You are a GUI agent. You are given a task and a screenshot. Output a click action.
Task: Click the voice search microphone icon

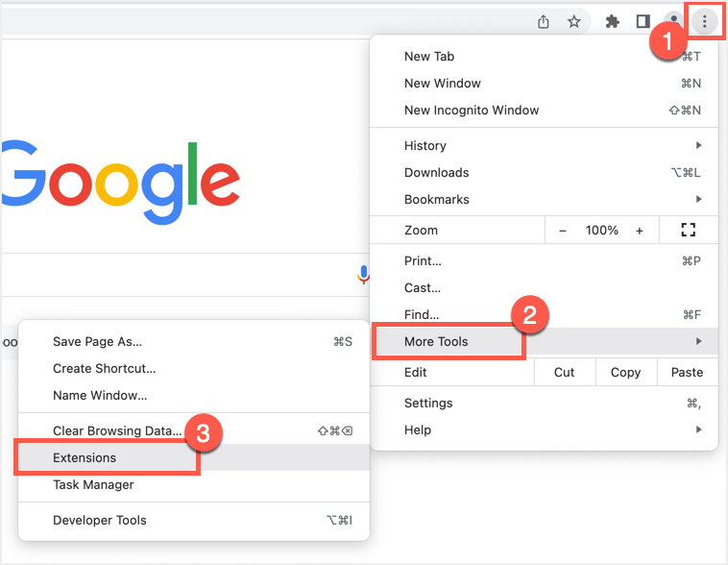(363, 276)
